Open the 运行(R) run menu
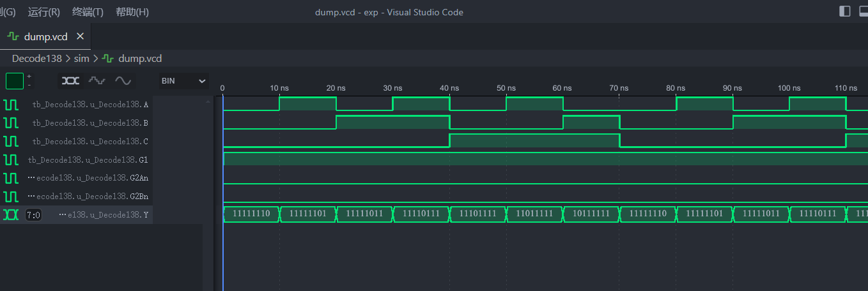Screen dimensions: 868x291 pyautogui.click(x=44, y=12)
